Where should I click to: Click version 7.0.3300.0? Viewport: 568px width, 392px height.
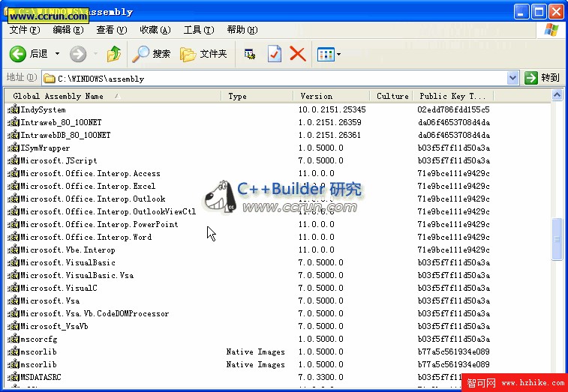[320, 377]
